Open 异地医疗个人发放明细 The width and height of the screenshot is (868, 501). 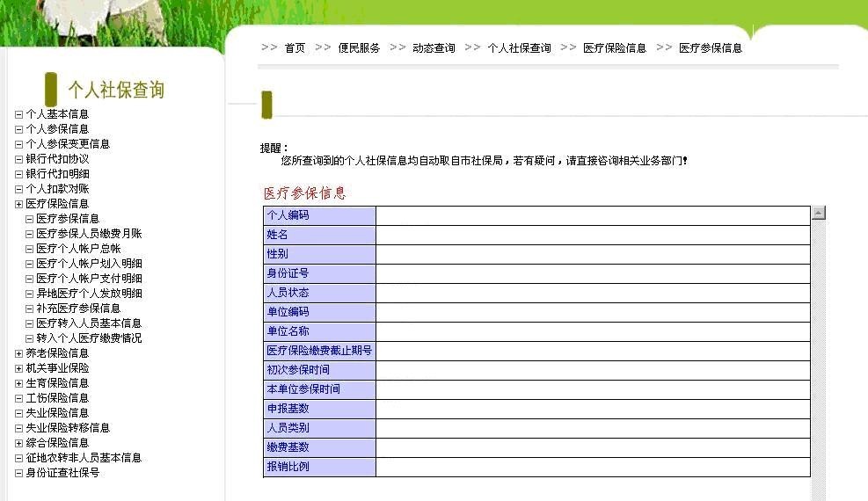[89, 293]
